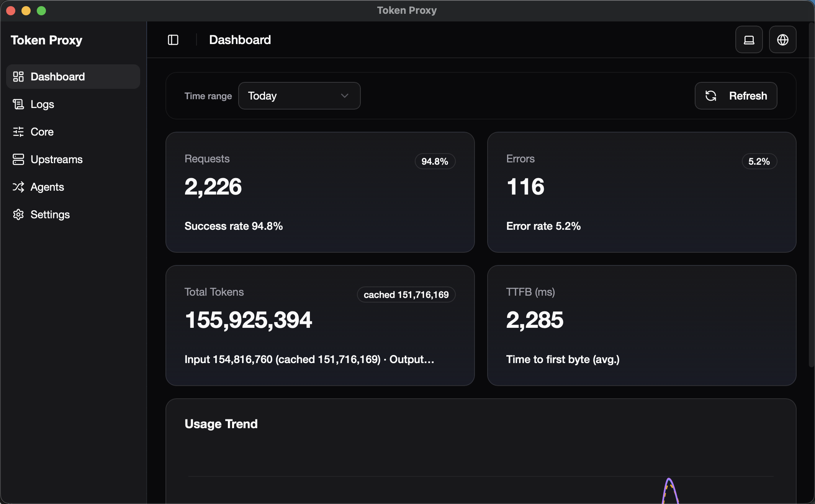
Task: Click the cached 151,716,169 badge
Action: 406,294
